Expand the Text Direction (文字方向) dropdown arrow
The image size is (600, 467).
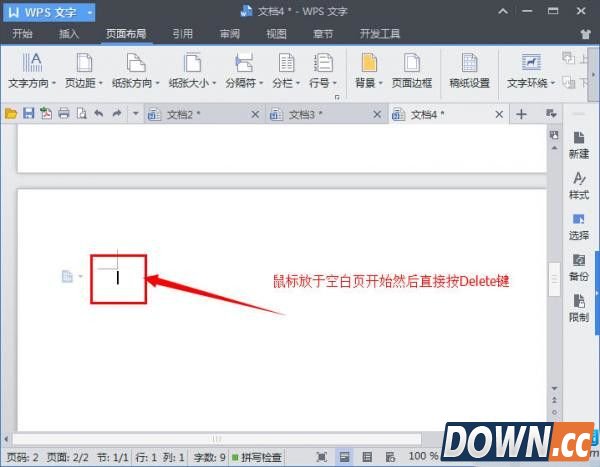54,83
